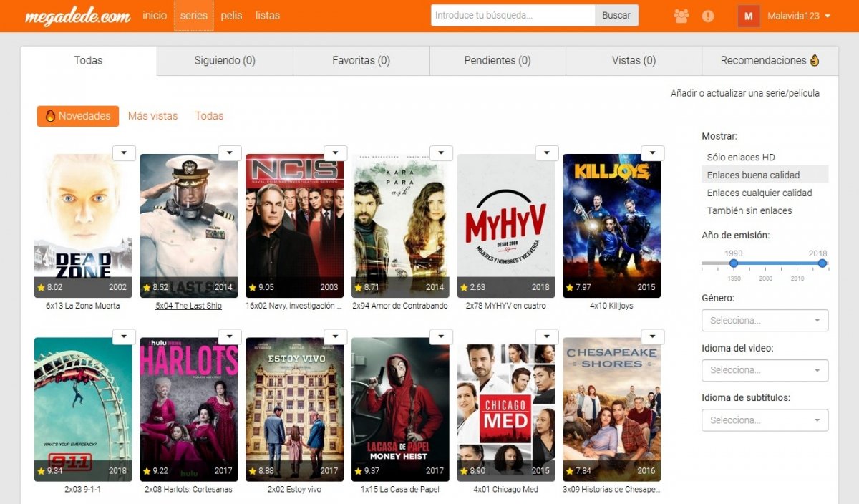The height and width of the screenshot is (504, 859).
Task: Select Sólo enlaces HD filter
Action: point(741,157)
